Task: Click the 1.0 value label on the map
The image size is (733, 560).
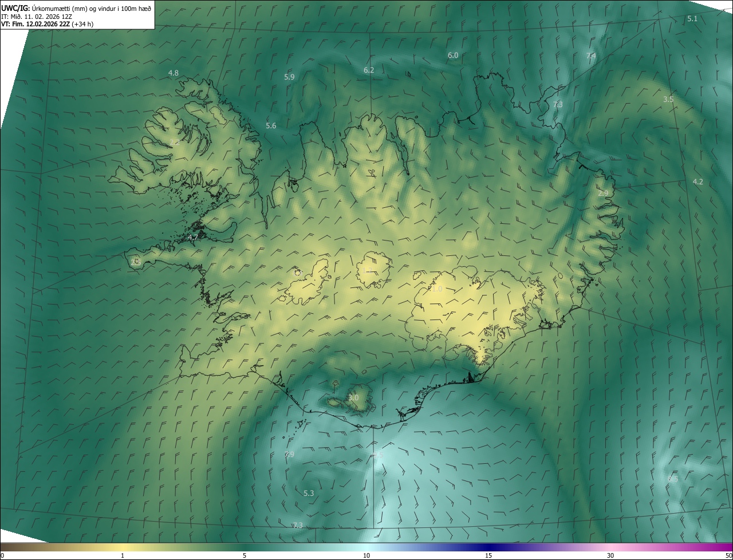Action: tap(437, 289)
